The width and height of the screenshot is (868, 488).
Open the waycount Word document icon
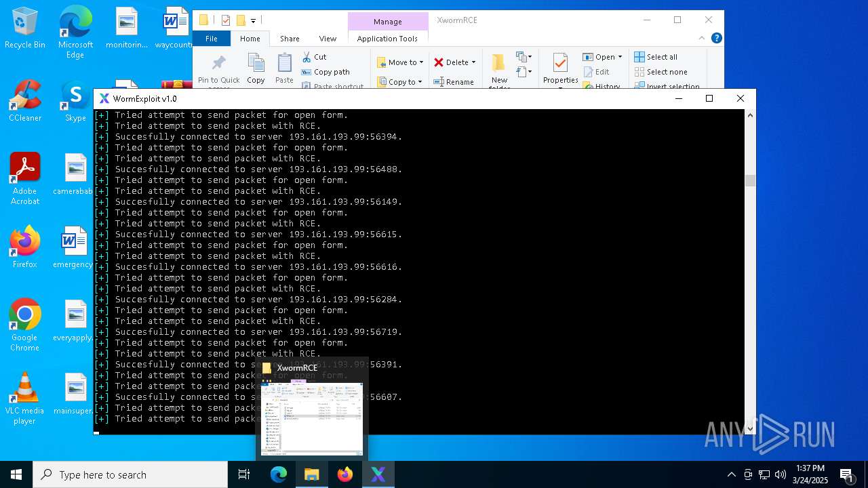174,28
